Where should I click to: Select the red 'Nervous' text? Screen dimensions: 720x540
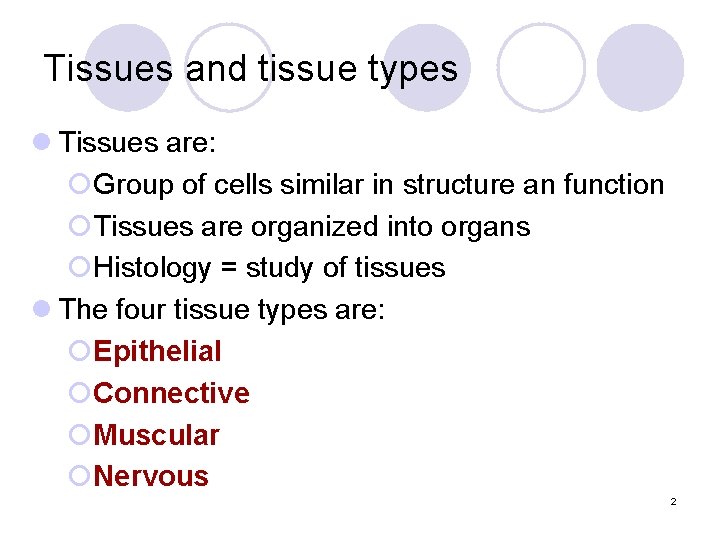[151, 477]
